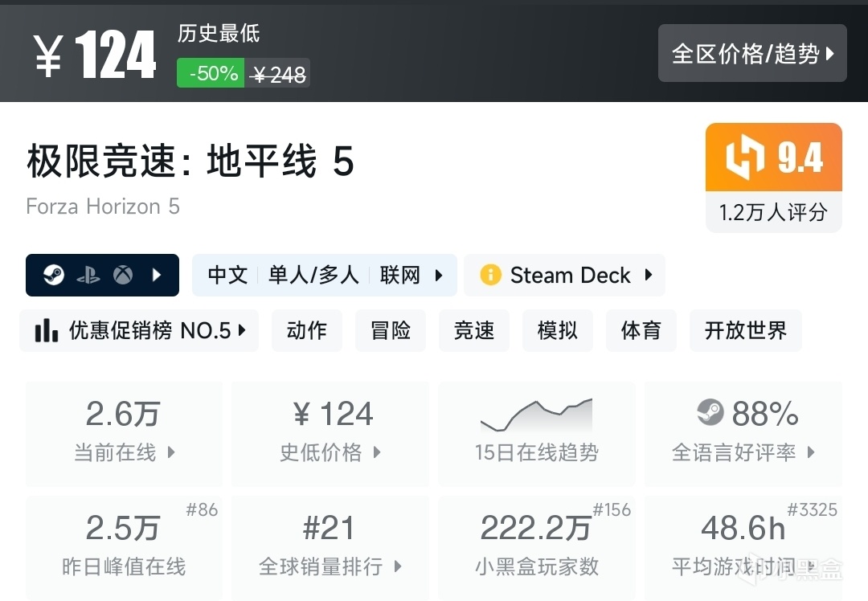868x601 pixels.
Task: Click the Xbox platform icon
Action: click(122, 276)
